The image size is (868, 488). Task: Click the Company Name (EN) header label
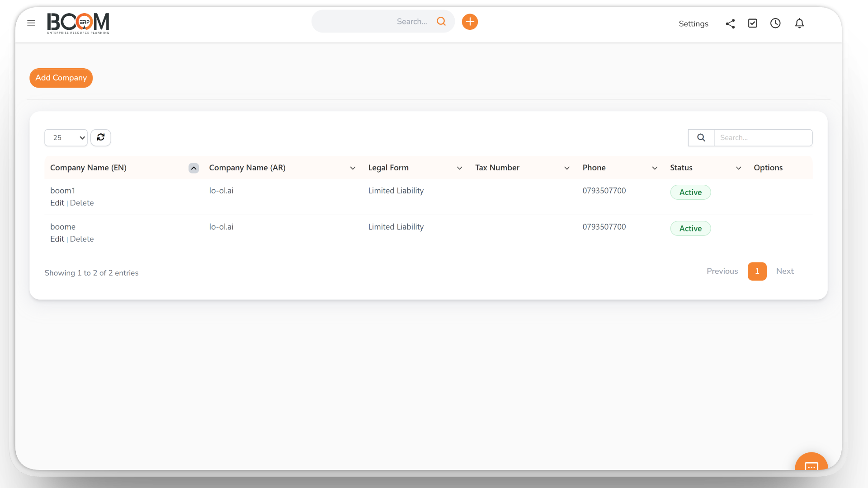[x=88, y=168]
